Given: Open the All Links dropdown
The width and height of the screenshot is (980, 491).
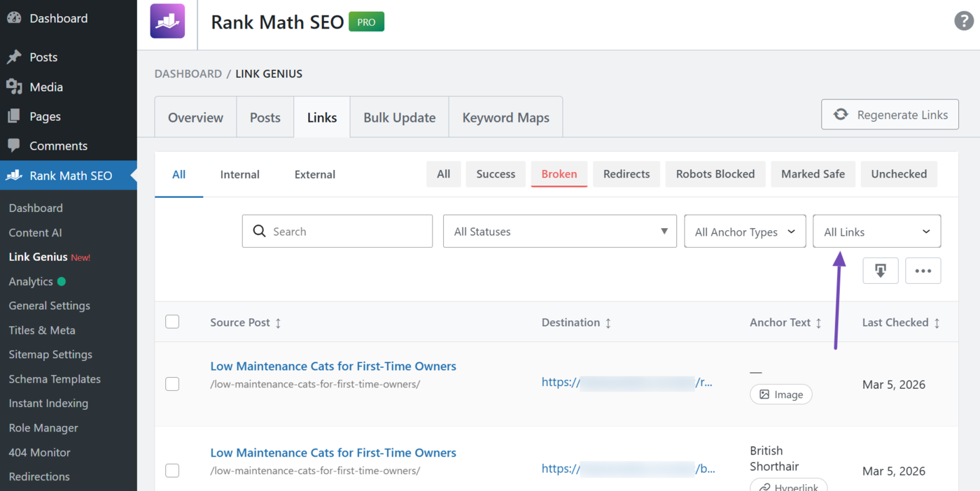Looking at the screenshot, I should point(877,232).
